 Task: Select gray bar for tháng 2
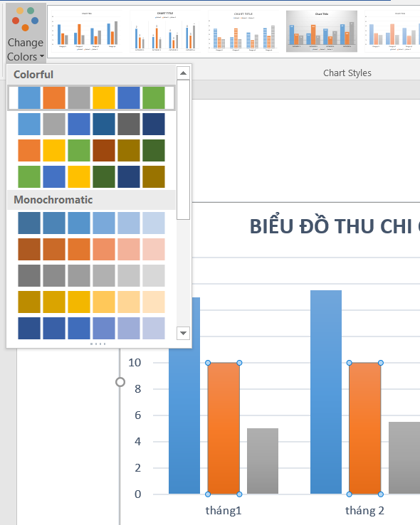404,457
